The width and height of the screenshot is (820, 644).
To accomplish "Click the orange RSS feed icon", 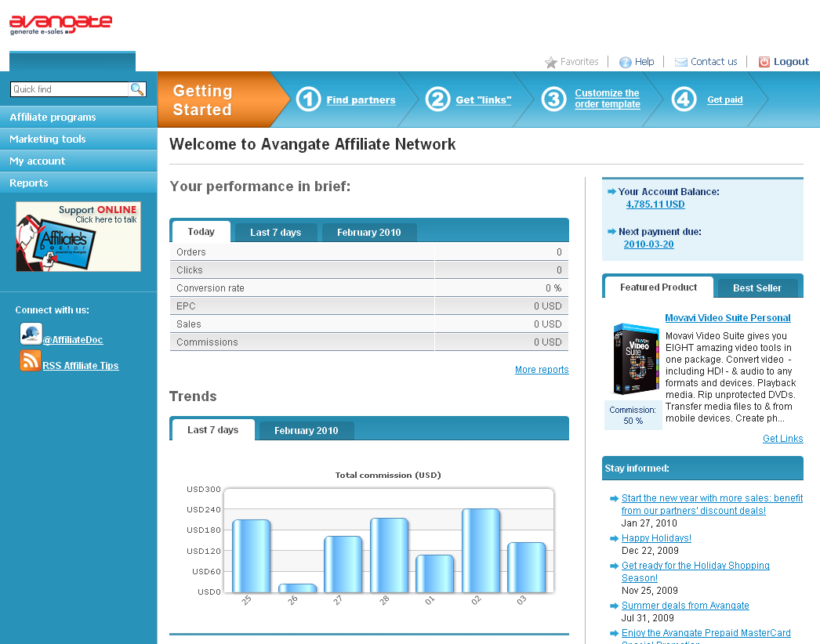I will [31, 360].
